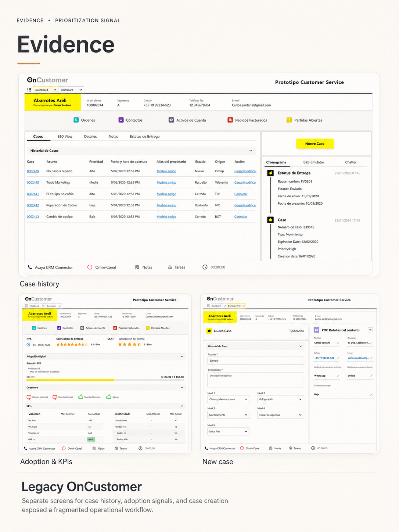Click the Calificación de Entrega star rating
Image resolution: width=399 pixels, height=532 pixels.
72,345
